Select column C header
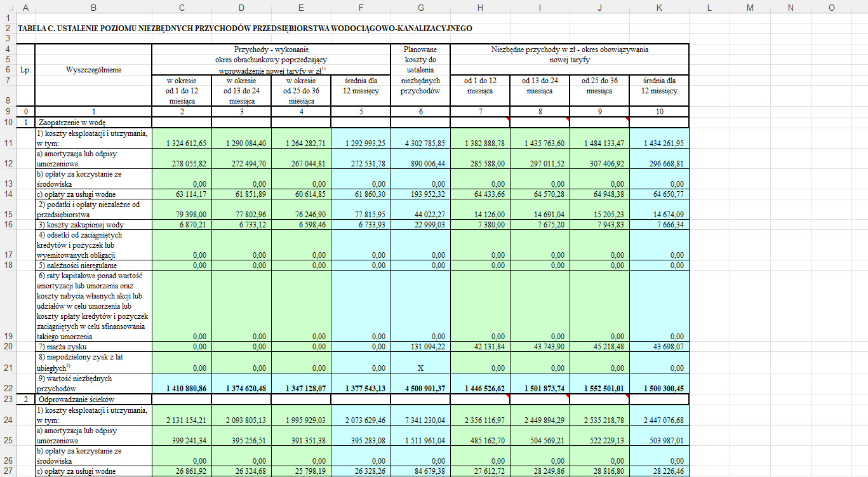Screen dimensions: 868x477 (x=182, y=8)
